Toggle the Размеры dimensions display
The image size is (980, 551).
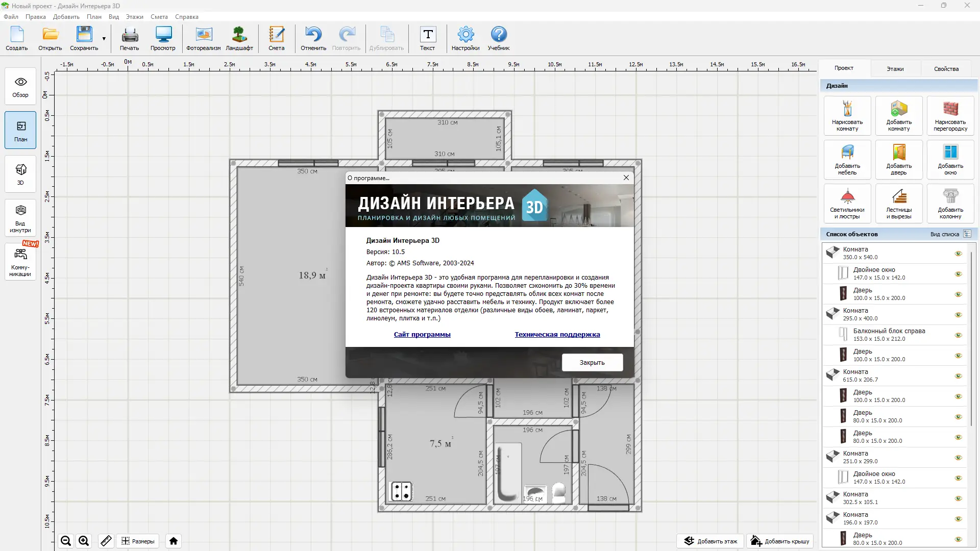138,541
